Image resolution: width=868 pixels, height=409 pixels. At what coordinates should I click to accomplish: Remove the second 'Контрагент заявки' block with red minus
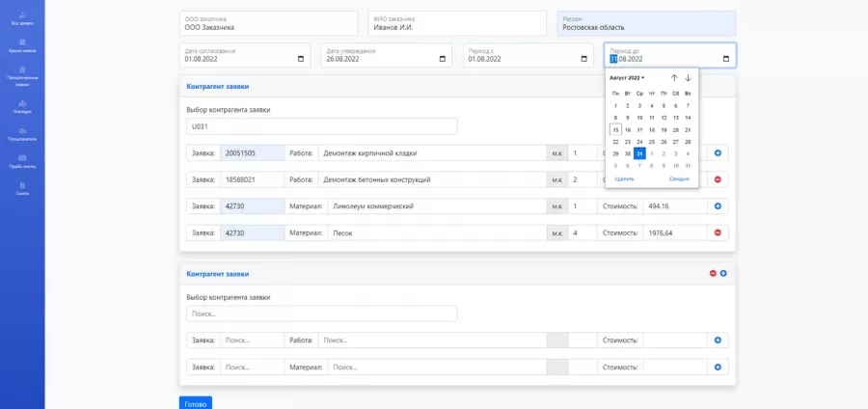(713, 274)
